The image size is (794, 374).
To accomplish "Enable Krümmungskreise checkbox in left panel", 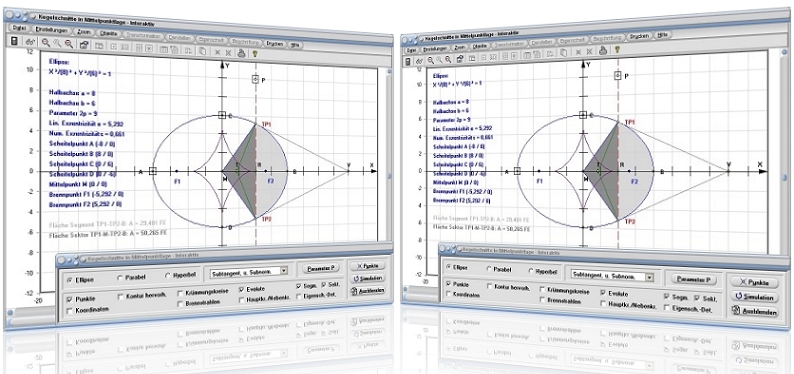I will pos(180,293).
